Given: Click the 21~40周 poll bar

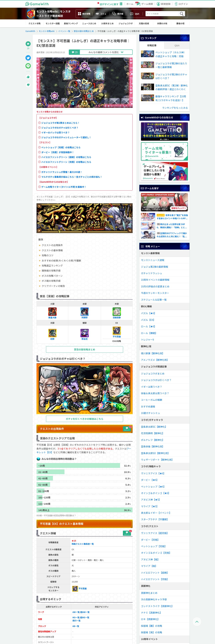Looking at the screenshot, I should click(x=84, y=472).
